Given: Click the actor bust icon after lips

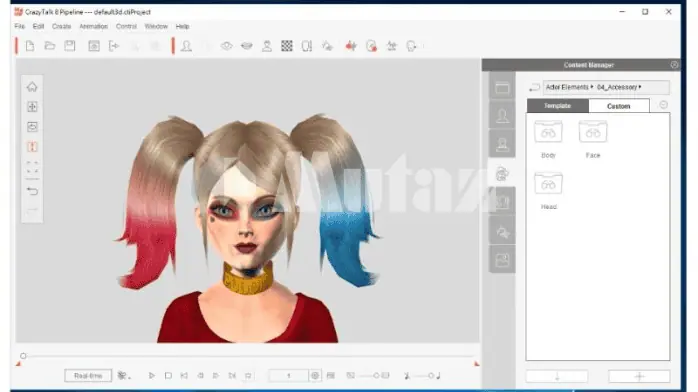Looking at the screenshot, I should pyautogui.click(x=267, y=46).
